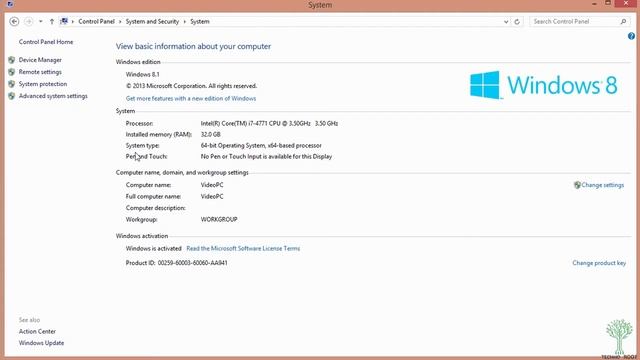Go up one level with Up arrow
Screen dimensions: 640x360
tap(52, 21)
